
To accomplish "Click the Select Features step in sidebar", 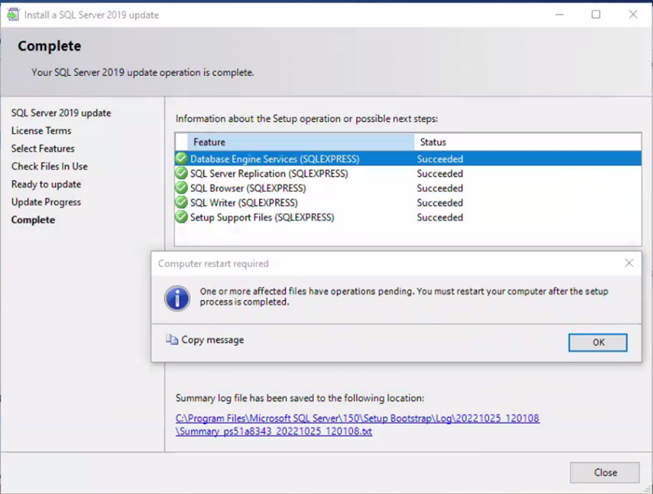I will 43,149.
